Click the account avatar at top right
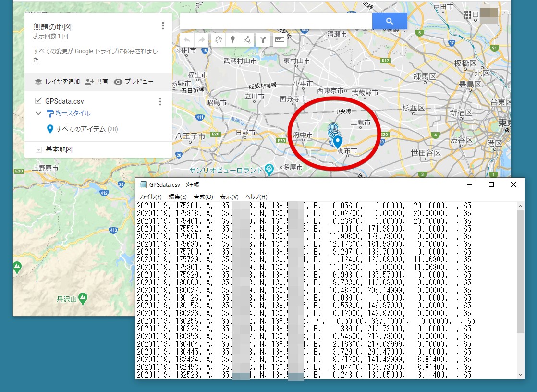The height and width of the screenshot is (392, 537). click(488, 15)
